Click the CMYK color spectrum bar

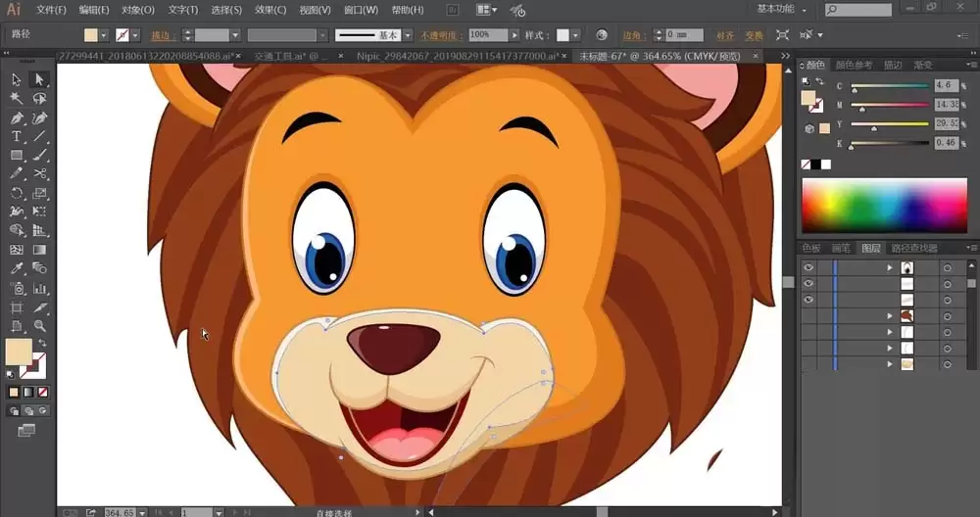point(884,205)
